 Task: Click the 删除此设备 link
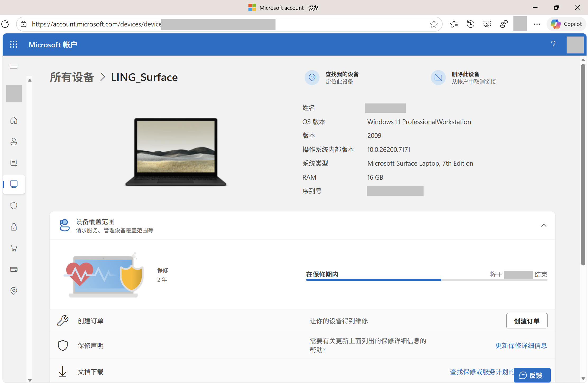coord(465,74)
